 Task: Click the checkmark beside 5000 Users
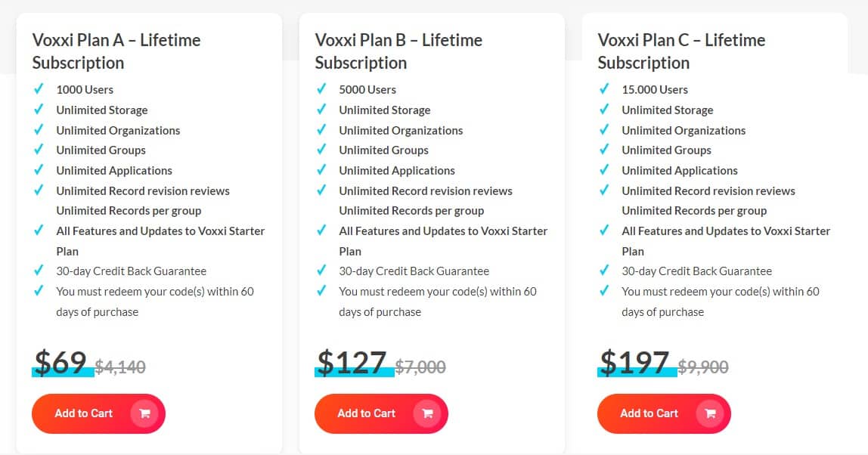[x=321, y=89]
